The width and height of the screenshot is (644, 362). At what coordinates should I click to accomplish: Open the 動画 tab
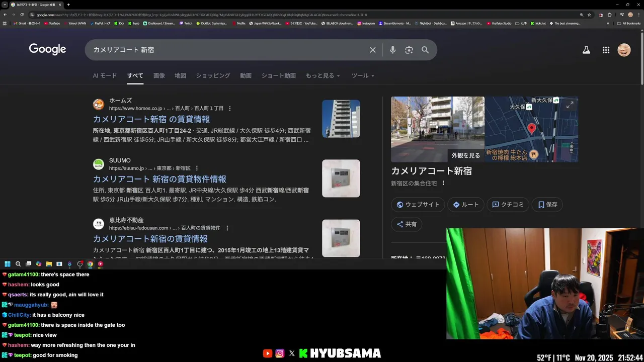click(x=246, y=75)
